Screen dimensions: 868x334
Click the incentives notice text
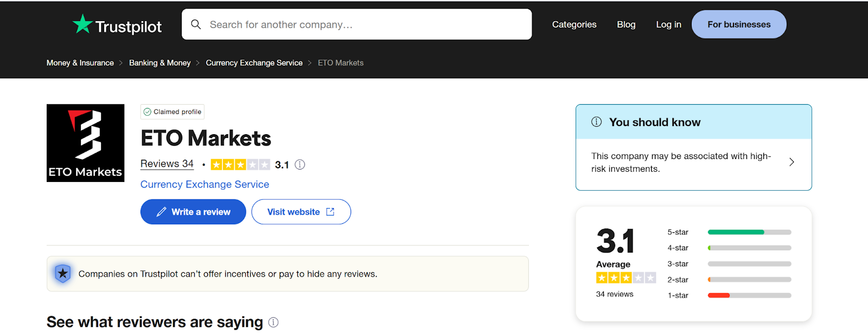click(228, 274)
